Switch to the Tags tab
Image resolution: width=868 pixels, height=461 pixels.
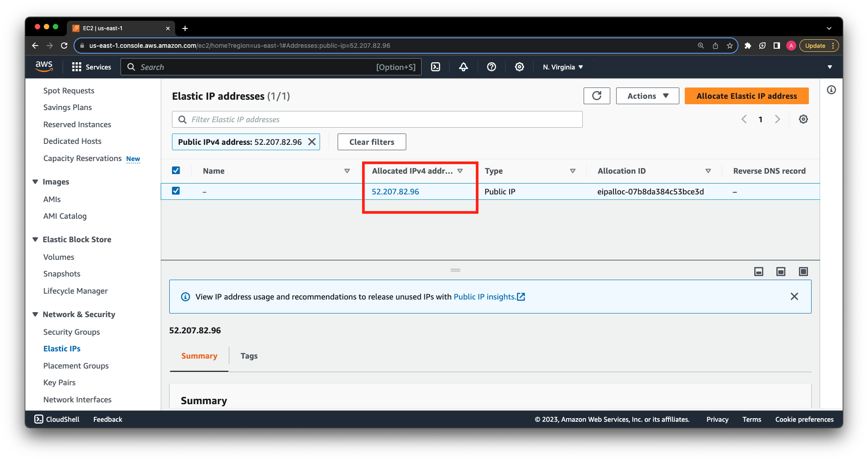[249, 356]
